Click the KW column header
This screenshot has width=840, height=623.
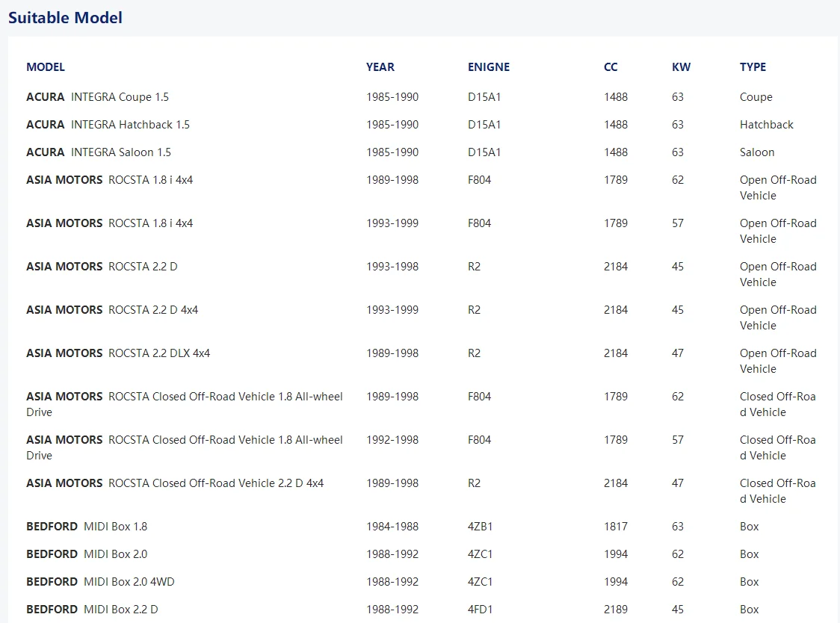tap(682, 67)
